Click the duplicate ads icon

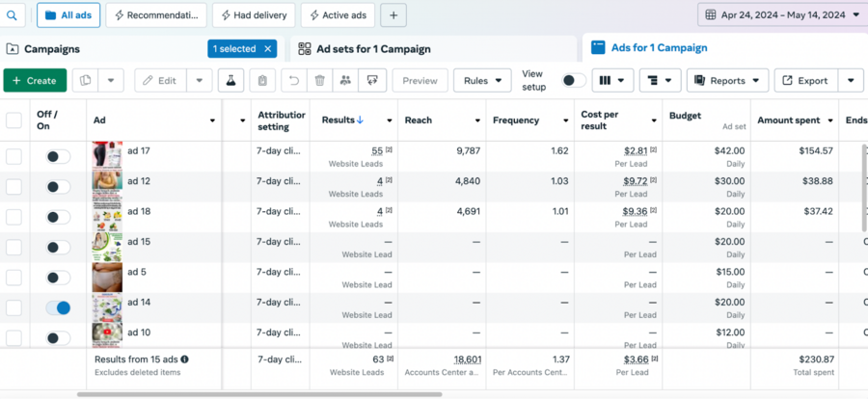(x=86, y=81)
